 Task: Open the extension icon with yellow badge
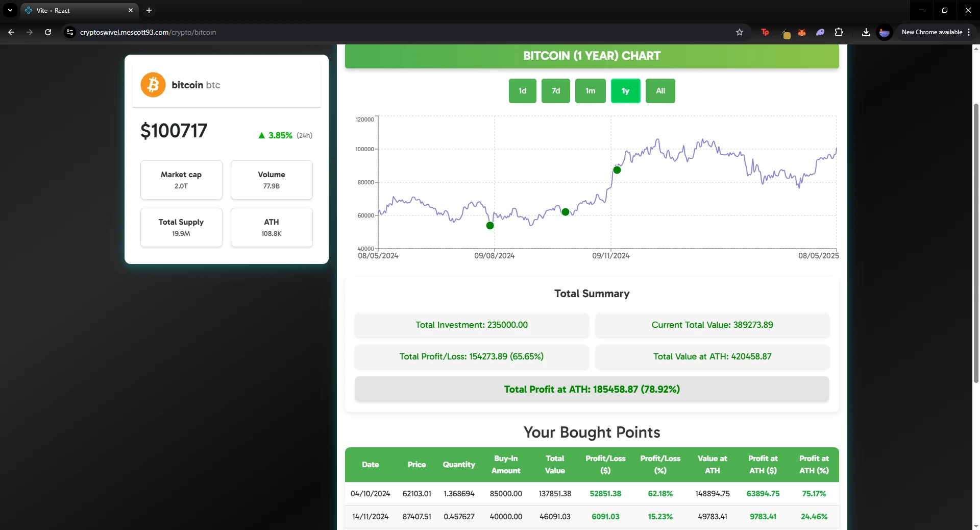tap(785, 33)
